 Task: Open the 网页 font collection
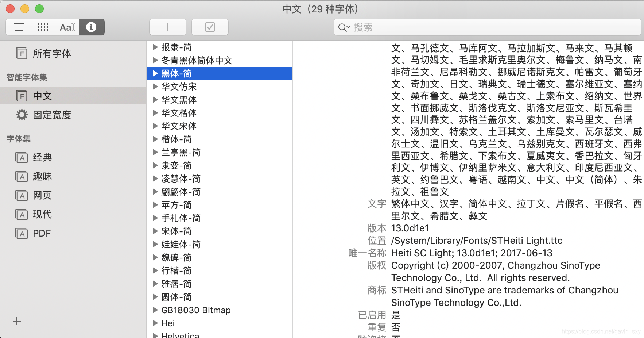coord(73,195)
